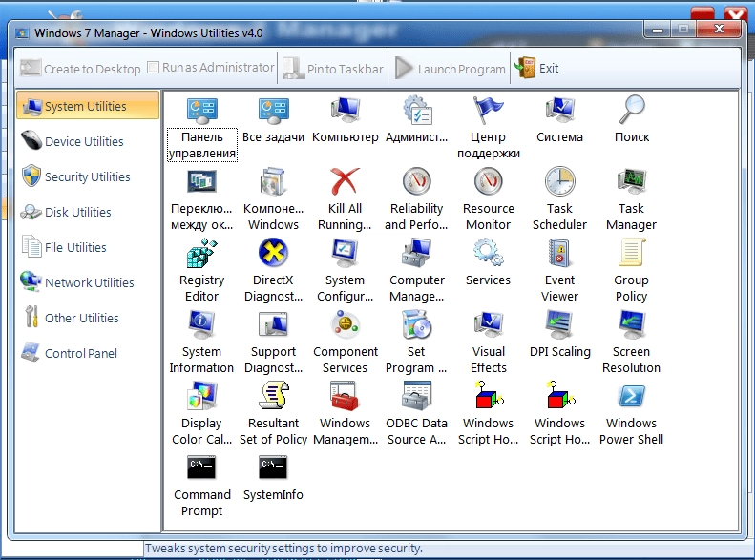Select the DPI Scaling icon

coord(560,325)
